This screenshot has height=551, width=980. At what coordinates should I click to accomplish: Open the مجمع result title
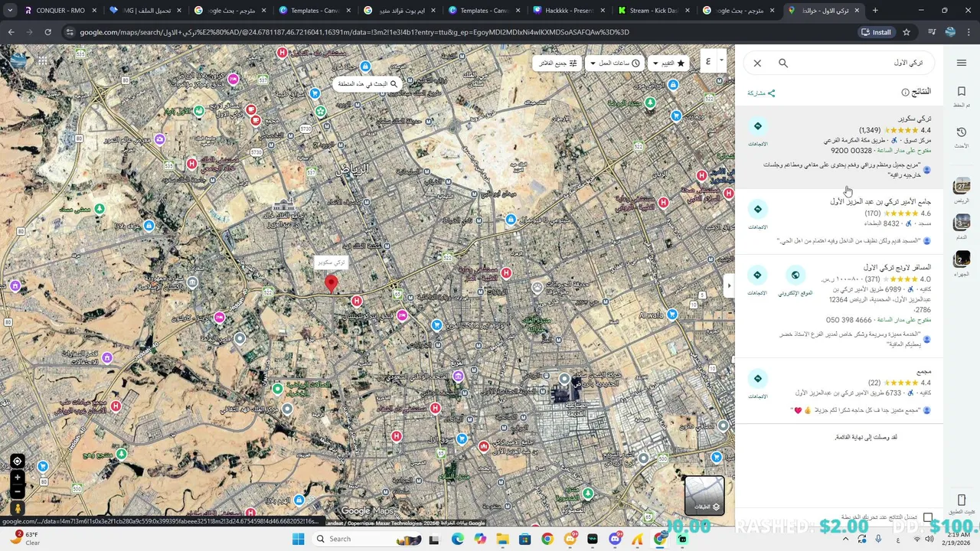tap(923, 371)
